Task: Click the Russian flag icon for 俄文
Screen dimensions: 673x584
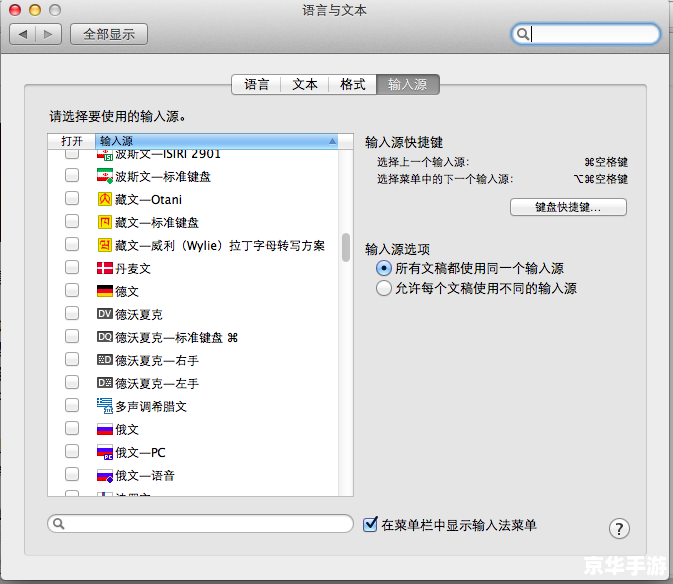Action: pos(105,429)
